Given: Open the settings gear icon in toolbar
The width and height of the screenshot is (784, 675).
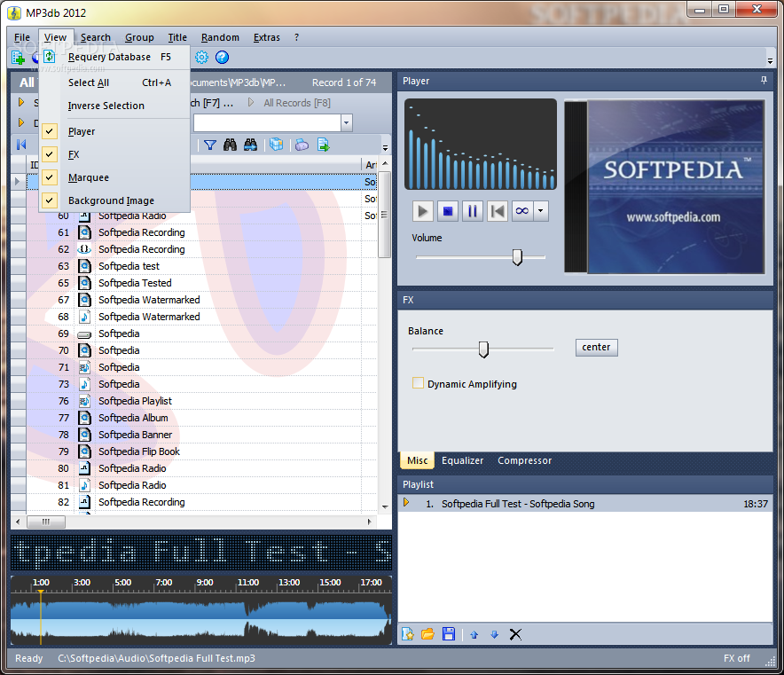Looking at the screenshot, I should [201, 57].
